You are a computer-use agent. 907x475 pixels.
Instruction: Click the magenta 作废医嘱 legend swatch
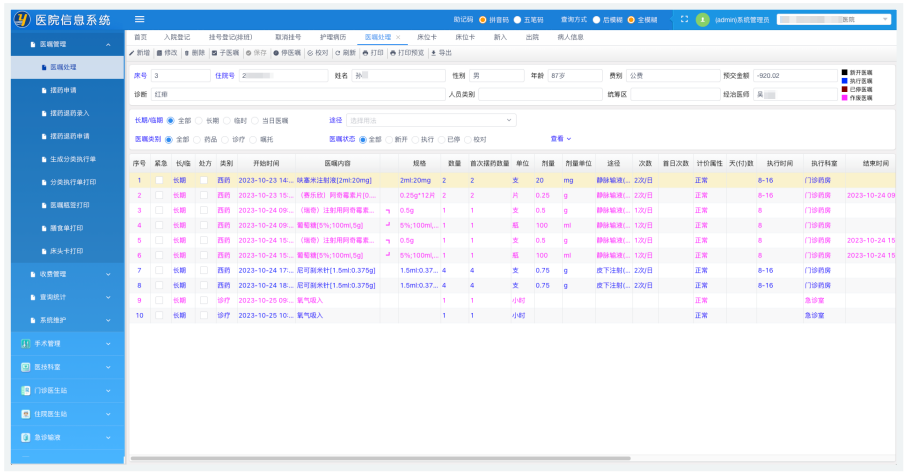point(844,97)
